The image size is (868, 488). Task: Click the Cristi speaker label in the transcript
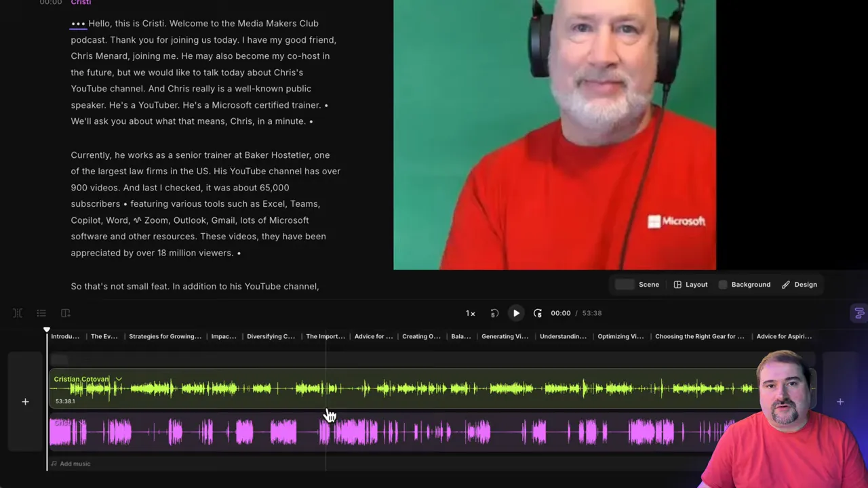(x=81, y=3)
